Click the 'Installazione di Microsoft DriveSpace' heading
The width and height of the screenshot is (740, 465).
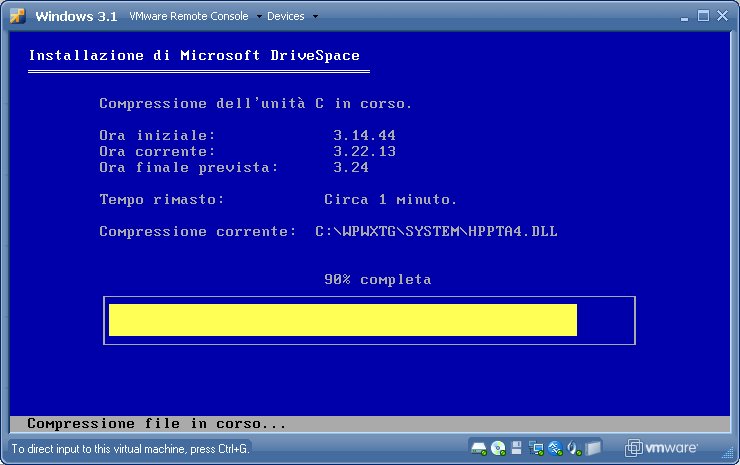(194, 56)
